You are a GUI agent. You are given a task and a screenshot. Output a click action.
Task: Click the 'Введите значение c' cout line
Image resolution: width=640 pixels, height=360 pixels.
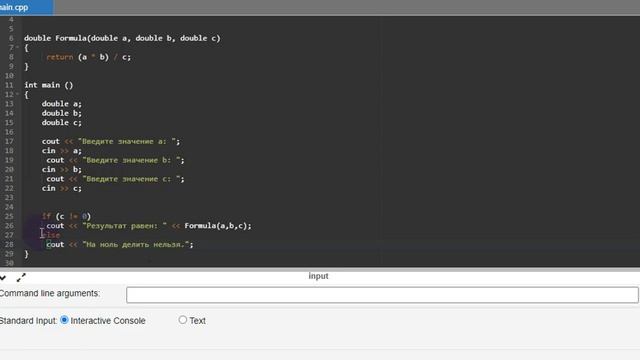[x=115, y=179]
